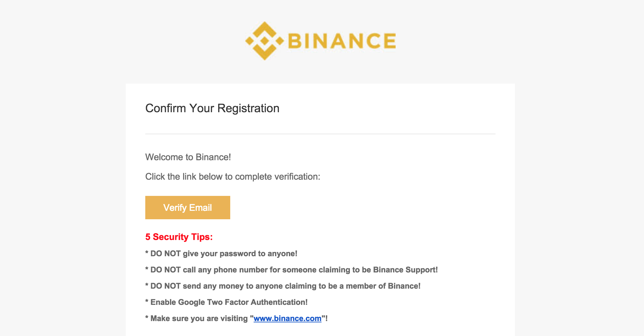Click the word Registration in the title
The width and height of the screenshot is (644, 336).
click(x=248, y=108)
